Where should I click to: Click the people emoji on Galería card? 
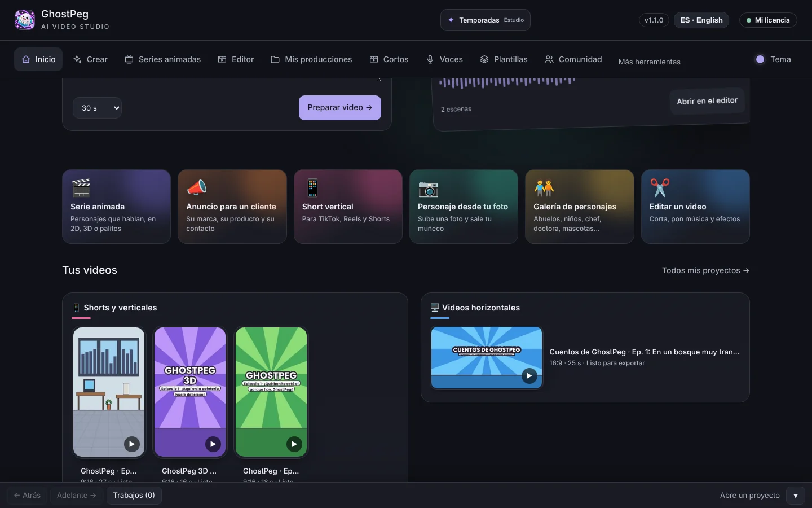click(x=544, y=187)
